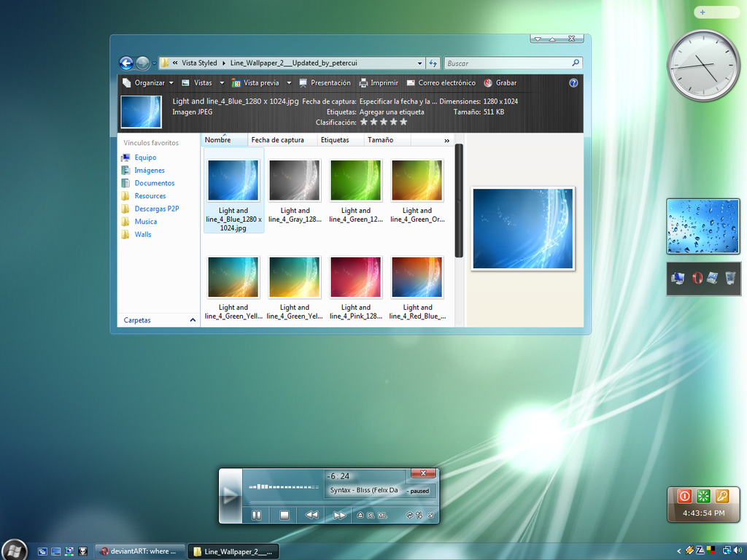Open the recent pages dropdown by nav arrows

(155, 63)
